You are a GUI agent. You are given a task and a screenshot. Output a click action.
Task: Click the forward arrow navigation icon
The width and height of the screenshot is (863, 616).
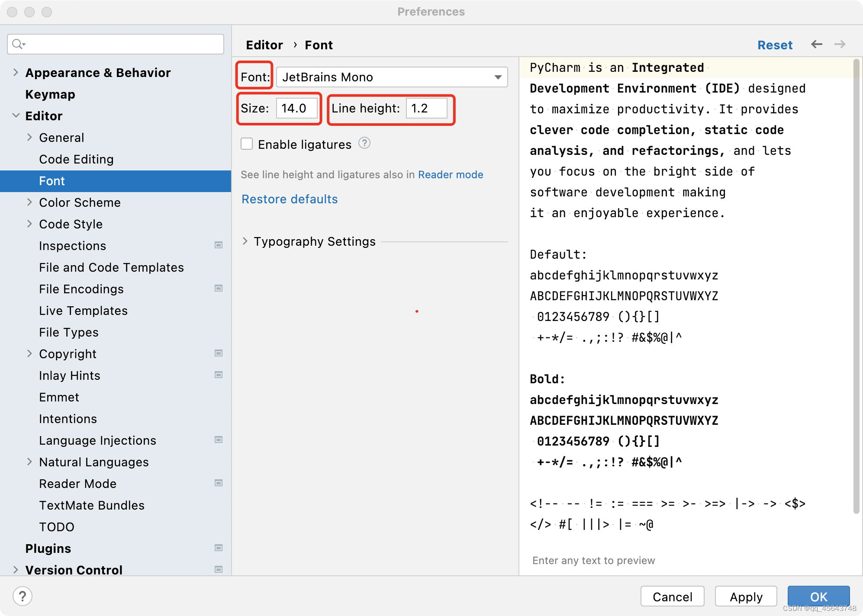click(x=840, y=44)
